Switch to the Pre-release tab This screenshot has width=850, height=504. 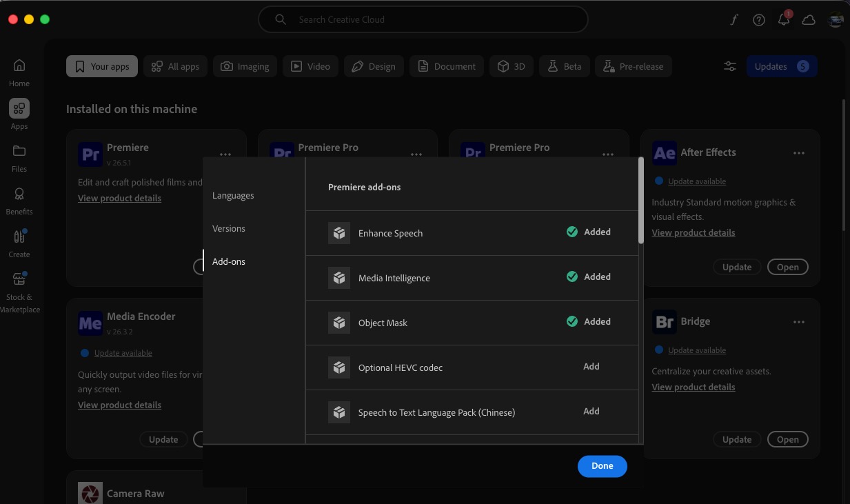tap(634, 66)
